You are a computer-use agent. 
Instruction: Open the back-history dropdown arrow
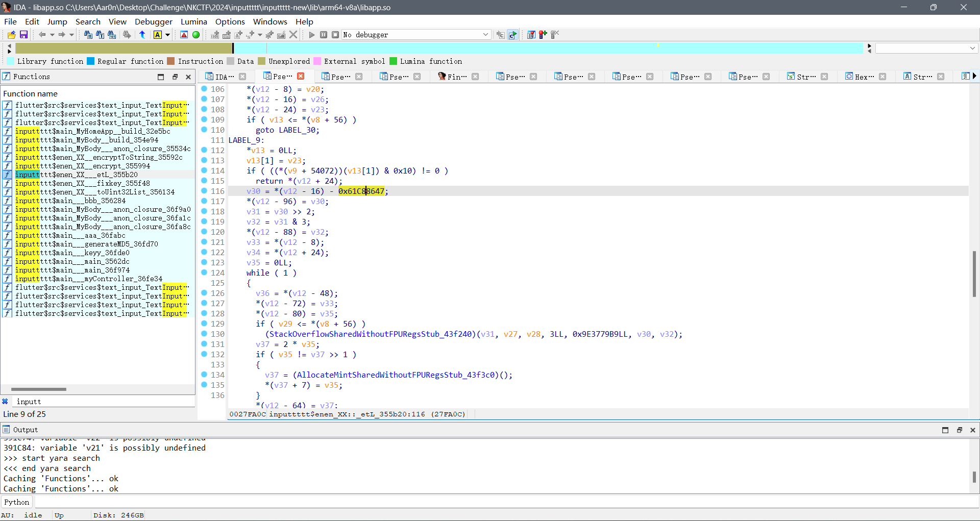[52, 35]
